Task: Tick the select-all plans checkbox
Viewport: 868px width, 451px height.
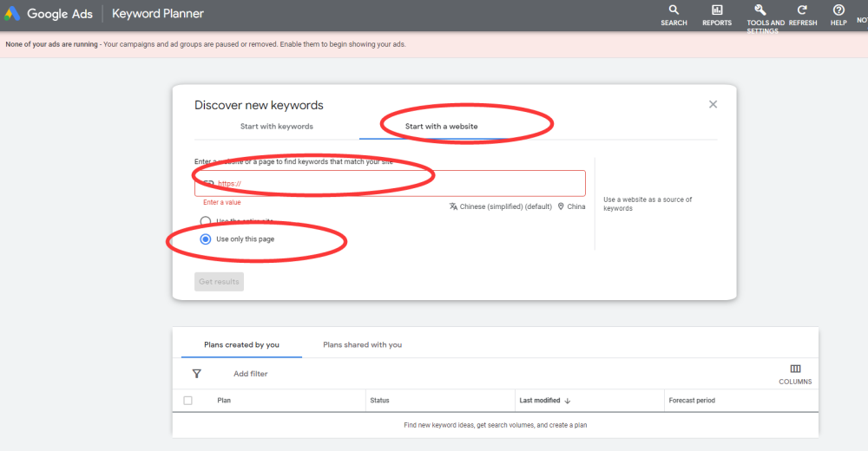Action: coord(188,400)
